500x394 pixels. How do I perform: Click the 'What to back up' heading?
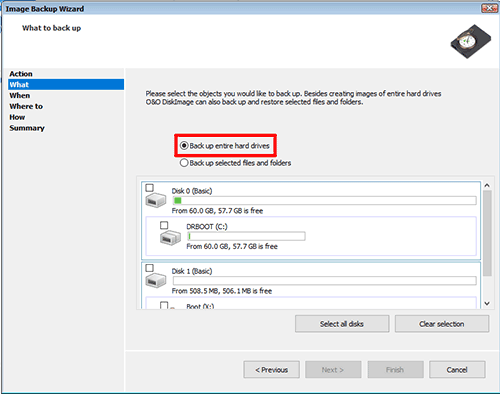point(51,28)
